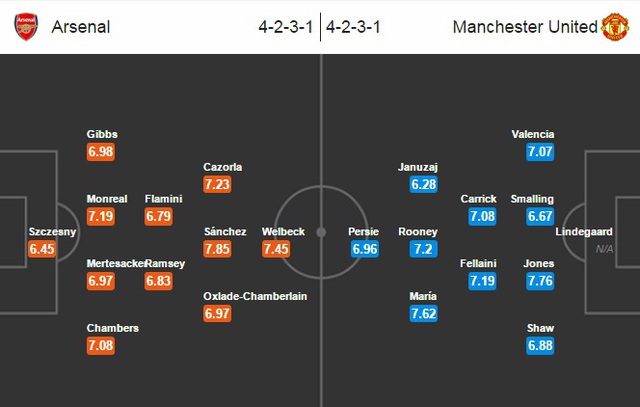This screenshot has width=640, height=407.
Task: Click the Cazorla player name
Action: pyautogui.click(x=222, y=167)
